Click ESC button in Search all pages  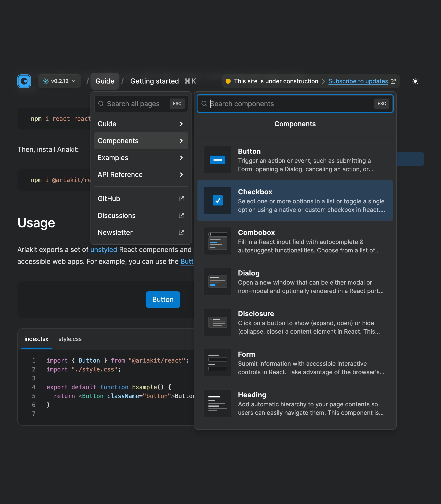click(x=177, y=104)
